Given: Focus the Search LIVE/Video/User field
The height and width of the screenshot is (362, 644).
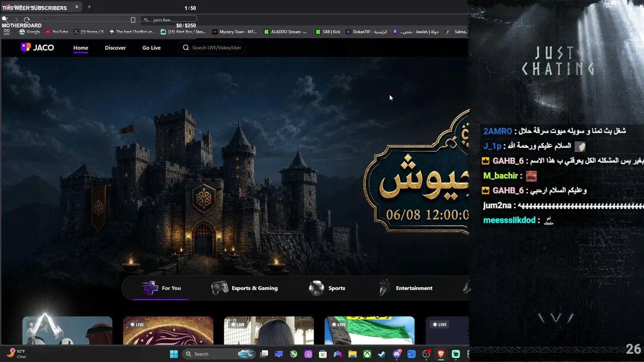Looking at the screenshot, I should pos(212,48).
